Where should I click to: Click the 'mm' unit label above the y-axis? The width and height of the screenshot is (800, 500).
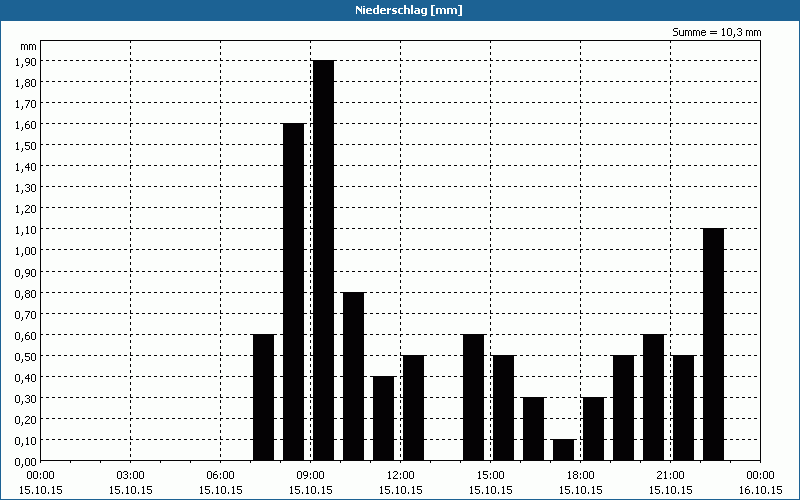click(28, 46)
